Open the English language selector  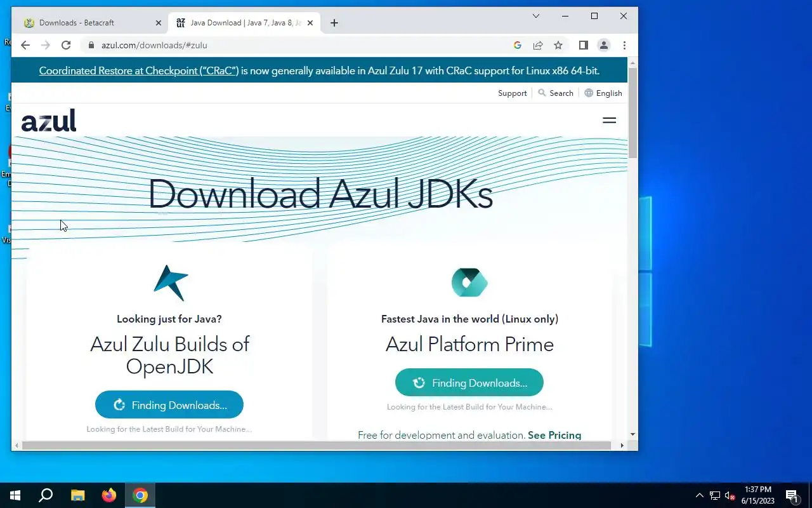pos(603,93)
